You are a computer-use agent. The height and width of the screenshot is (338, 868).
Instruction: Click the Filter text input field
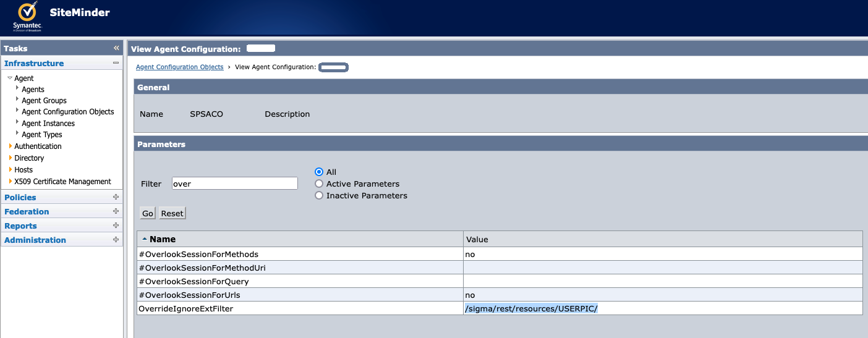[234, 184]
